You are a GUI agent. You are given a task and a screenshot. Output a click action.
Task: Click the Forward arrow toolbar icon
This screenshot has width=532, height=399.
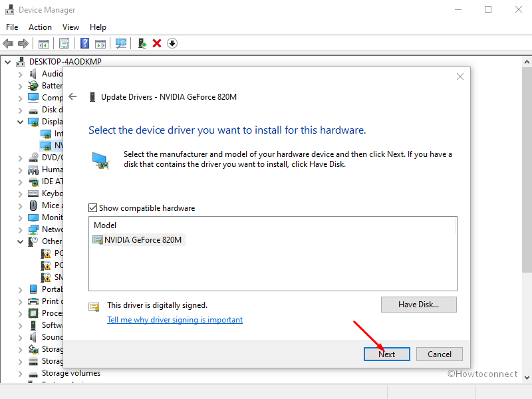[23, 43]
